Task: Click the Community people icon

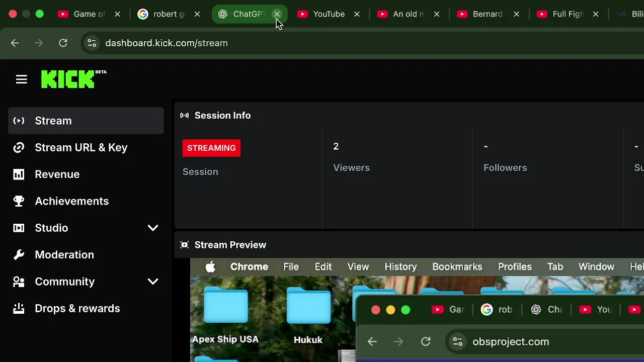Action: tap(19, 282)
